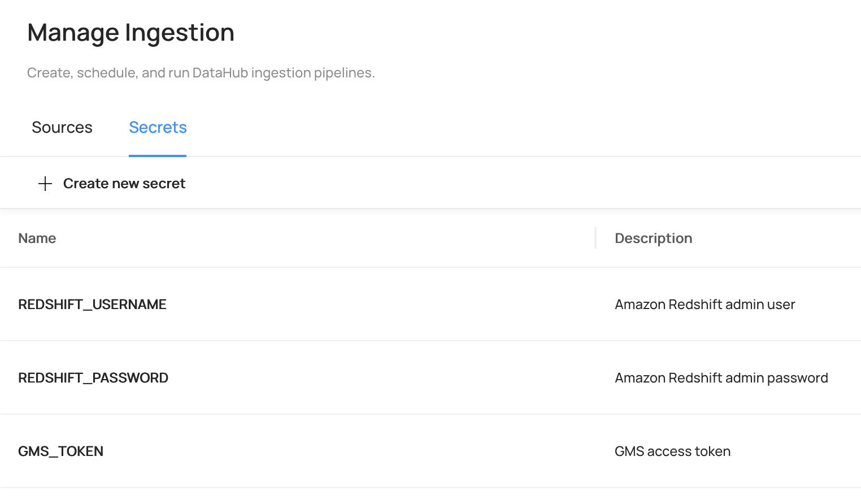The height and width of the screenshot is (504, 861).
Task: Select the Secrets tab
Action: point(158,128)
